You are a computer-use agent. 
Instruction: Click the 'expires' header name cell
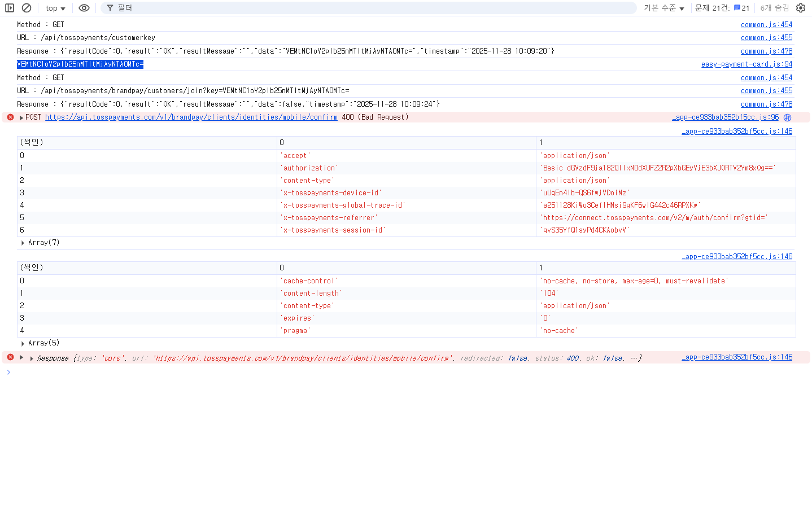[407, 318]
